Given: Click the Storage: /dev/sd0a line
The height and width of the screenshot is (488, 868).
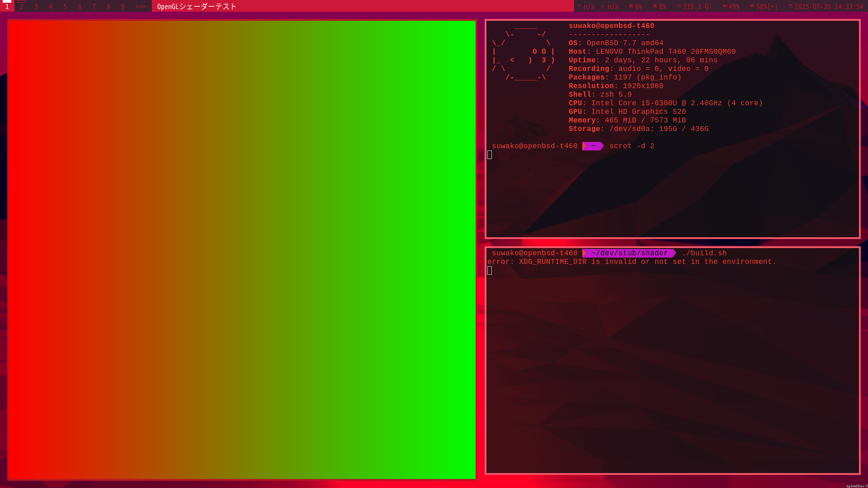Looking at the screenshot, I should [x=638, y=129].
